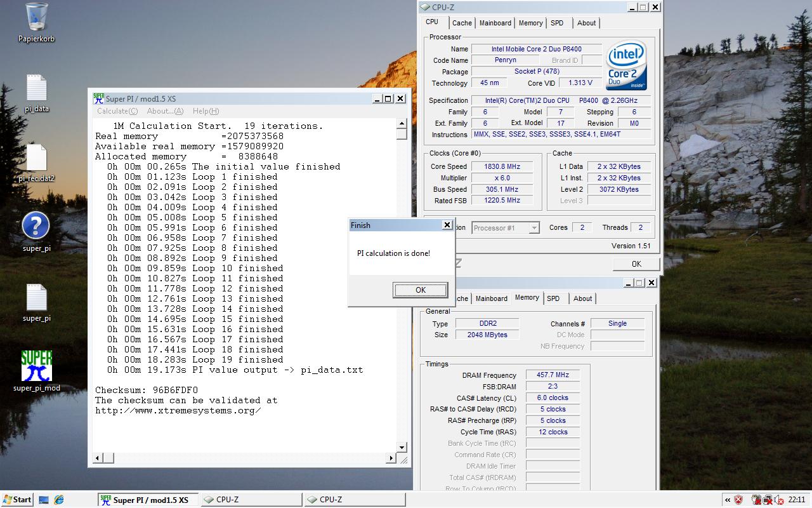Click the Socket P (478) package field

point(537,72)
